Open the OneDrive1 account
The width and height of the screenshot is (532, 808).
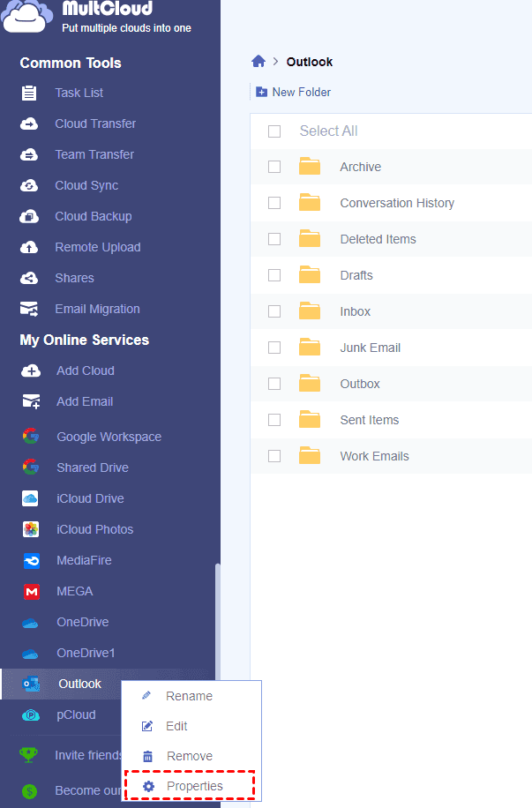point(86,653)
